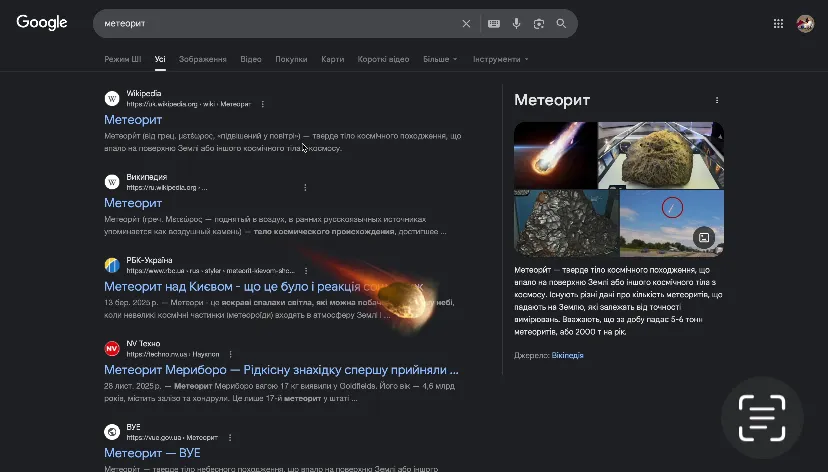The width and height of the screenshot is (828, 472).
Task: Click the NV Техно favicon
Action: click(112, 348)
